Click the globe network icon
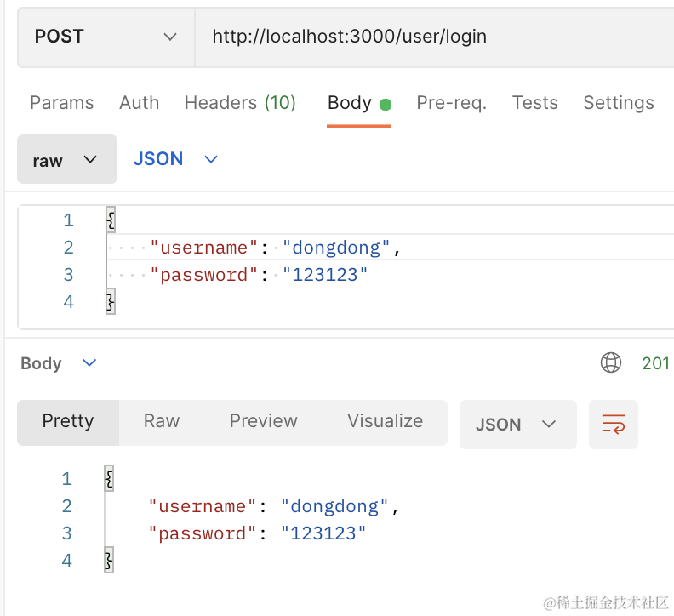 (610, 363)
